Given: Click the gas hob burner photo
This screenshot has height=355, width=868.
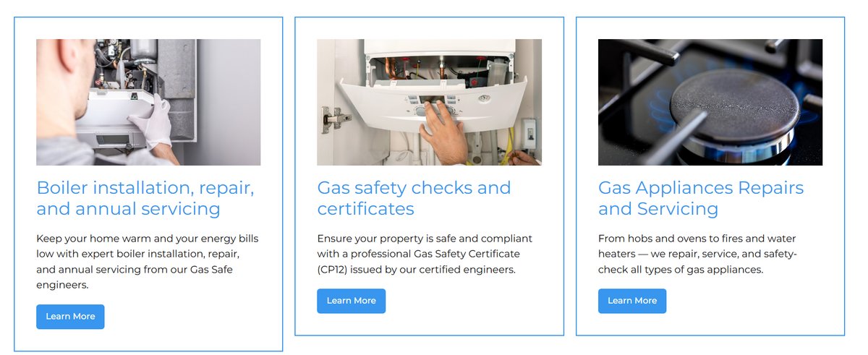Looking at the screenshot, I should pyautogui.click(x=710, y=102).
